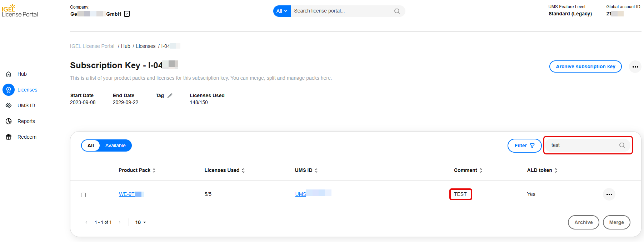
Task: Open the UMS ID link in the row
Action: pos(313,193)
